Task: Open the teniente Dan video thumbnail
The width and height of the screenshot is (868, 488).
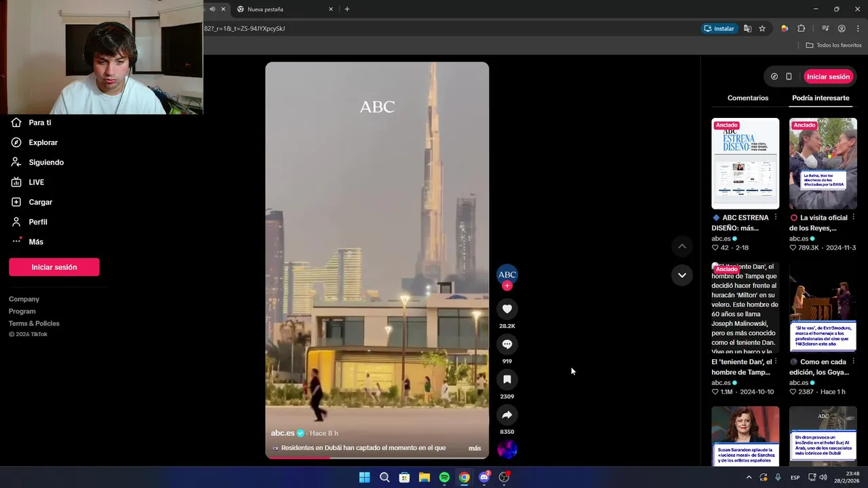Action: pos(745,308)
